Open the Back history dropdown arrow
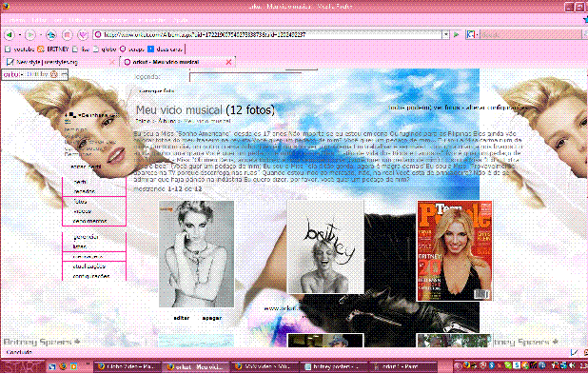The width and height of the screenshot is (588, 374). point(19,35)
